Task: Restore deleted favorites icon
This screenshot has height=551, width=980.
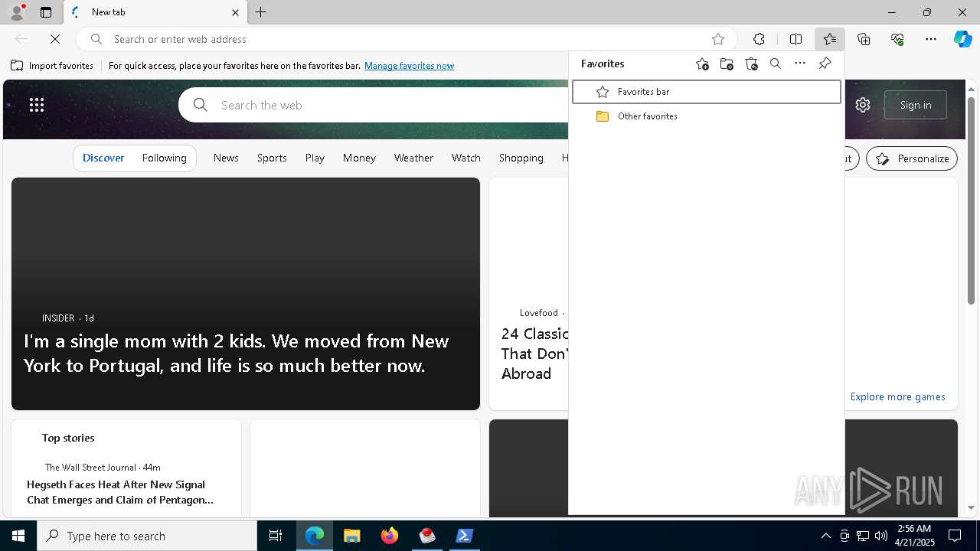Action: (751, 64)
